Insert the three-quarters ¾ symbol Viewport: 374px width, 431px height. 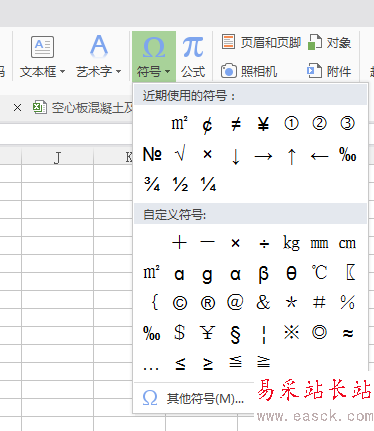152,184
